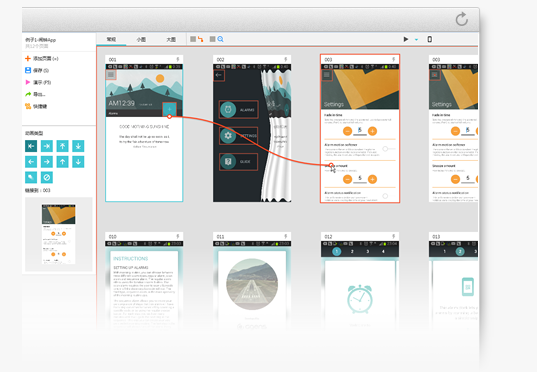The width and height of the screenshot is (537, 372).
Task: Click the orange shortcuts icon in sidebar
Action: pyautogui.click(x=28, y=106)
